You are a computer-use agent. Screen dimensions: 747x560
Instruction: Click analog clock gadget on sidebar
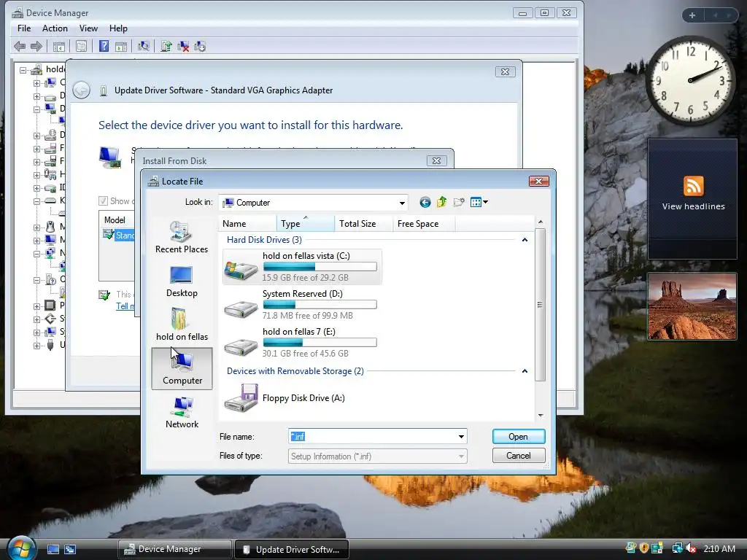point(690,80)
